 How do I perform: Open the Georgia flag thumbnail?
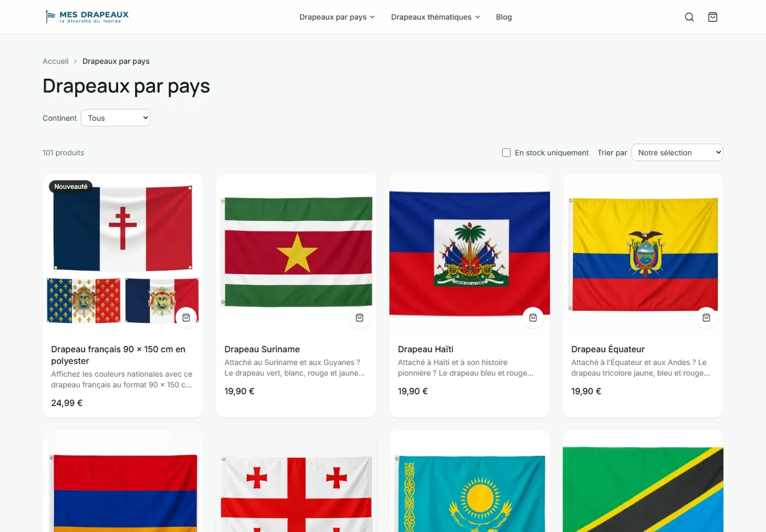tap(296, 482)
